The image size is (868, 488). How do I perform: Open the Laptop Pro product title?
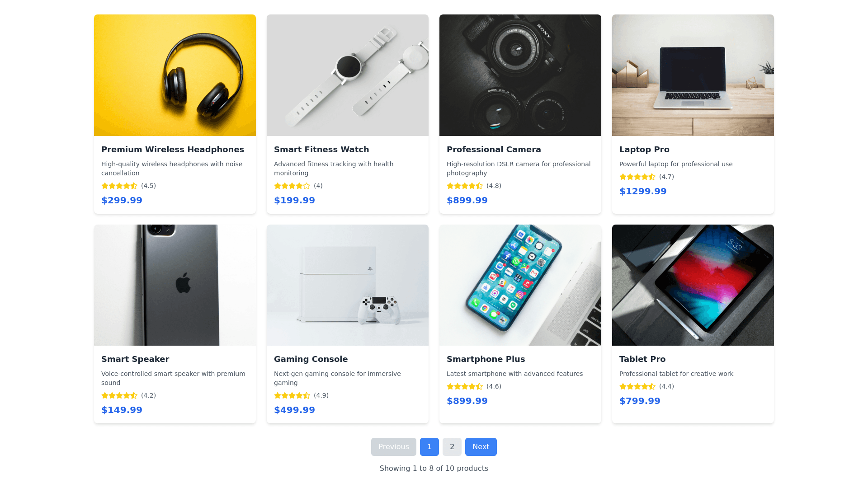[x=644, y=150]
